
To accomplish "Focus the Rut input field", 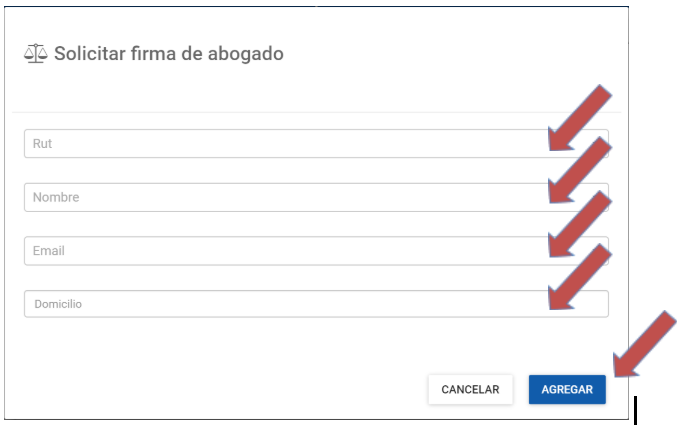I will [x=280, y=144].
